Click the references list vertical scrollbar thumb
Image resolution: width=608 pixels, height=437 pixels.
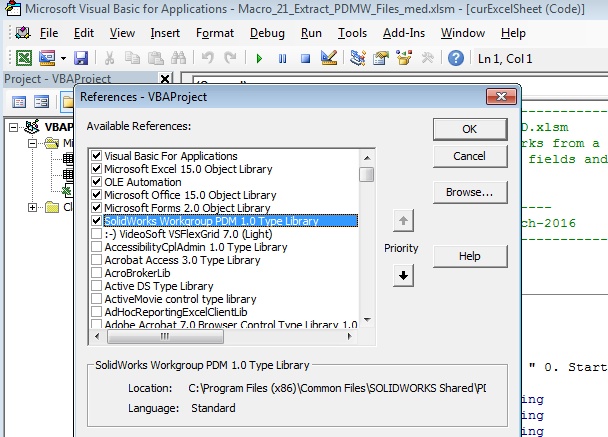[366, 174]
